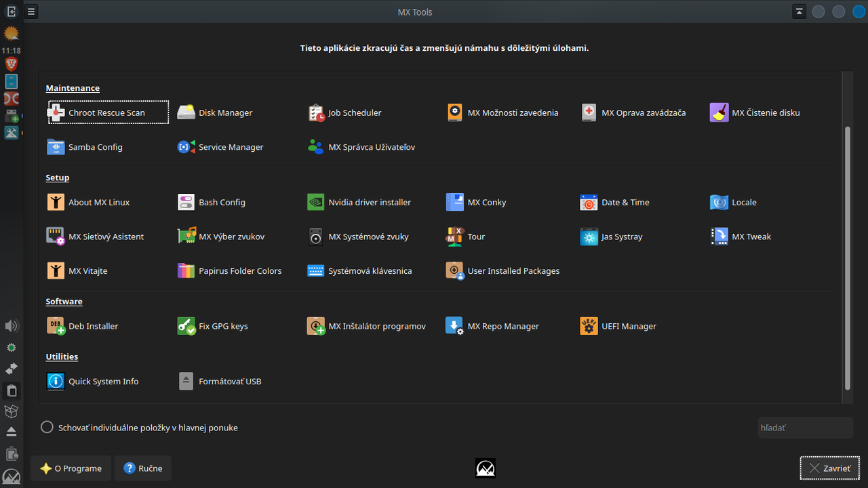Open MX Čistenie disku
The height and width of the screenshot is (488, 868).
[755, 113]
